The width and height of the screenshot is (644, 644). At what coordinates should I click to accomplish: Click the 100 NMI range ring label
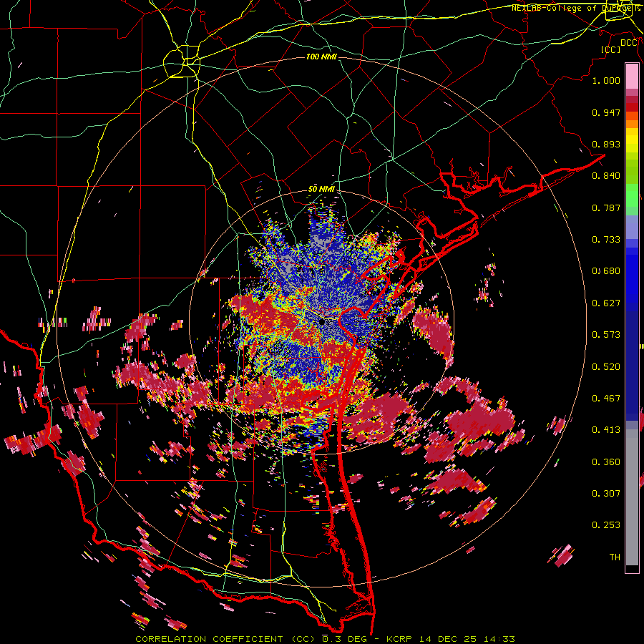pyautogui.click(x=321, y=57)
